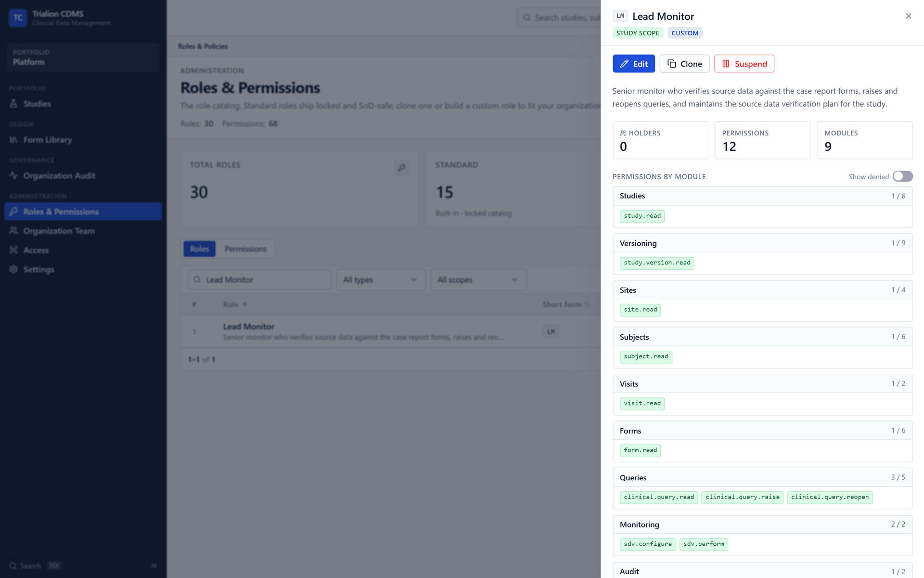Clone the Lead Monitor role

(x=684, y=64)
